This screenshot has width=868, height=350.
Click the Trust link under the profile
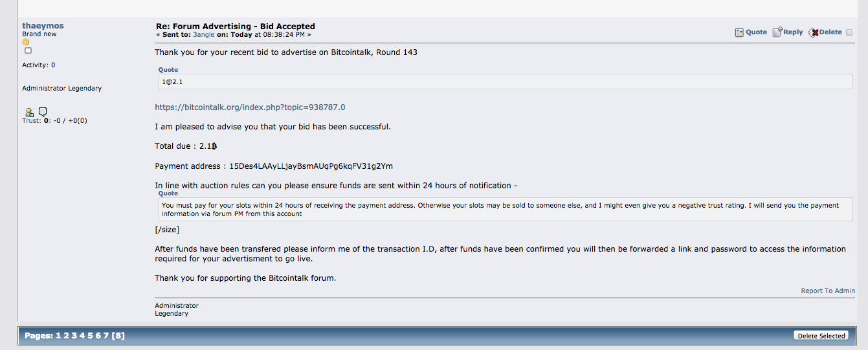click(x=31, y=121)
